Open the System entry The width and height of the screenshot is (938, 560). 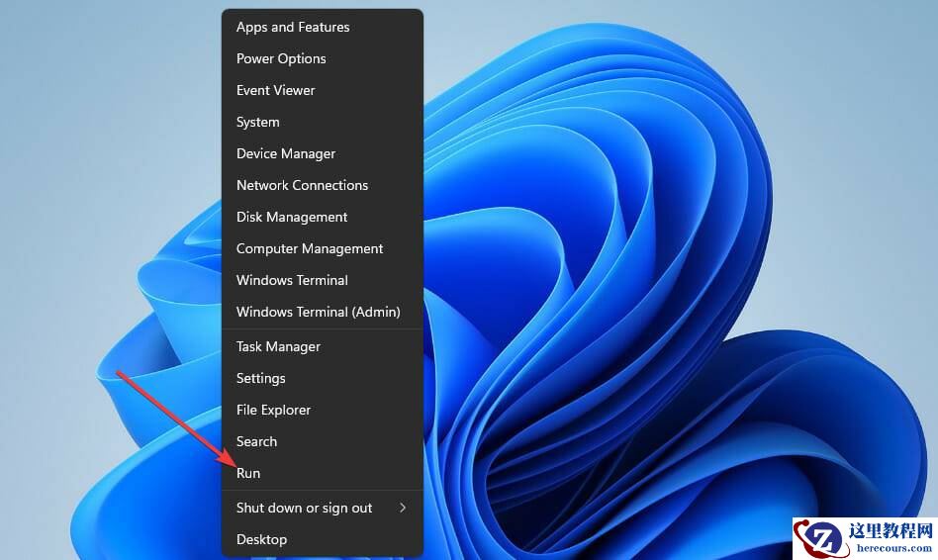[x=323, y=122]
